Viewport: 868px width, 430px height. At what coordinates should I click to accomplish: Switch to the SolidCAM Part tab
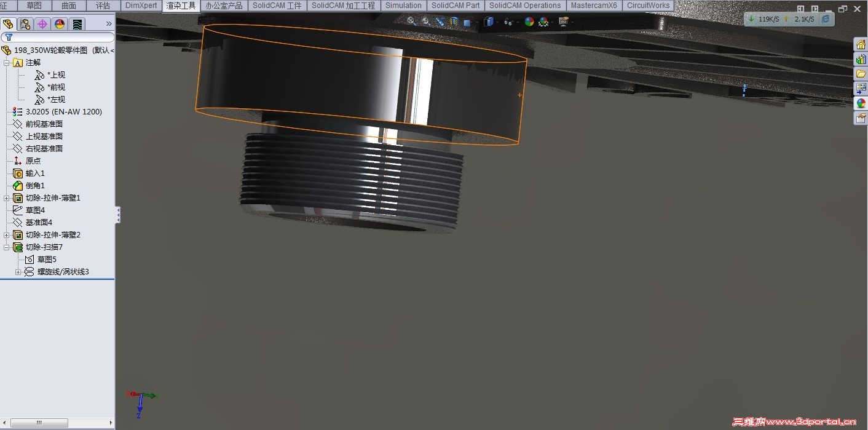456,6
